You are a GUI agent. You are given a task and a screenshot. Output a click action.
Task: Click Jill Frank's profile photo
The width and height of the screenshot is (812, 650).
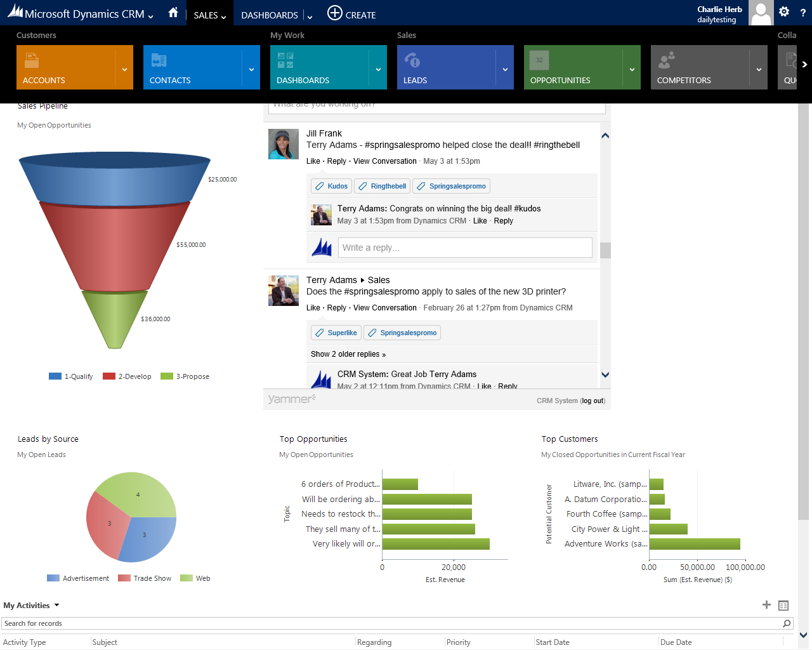point(284,144)
